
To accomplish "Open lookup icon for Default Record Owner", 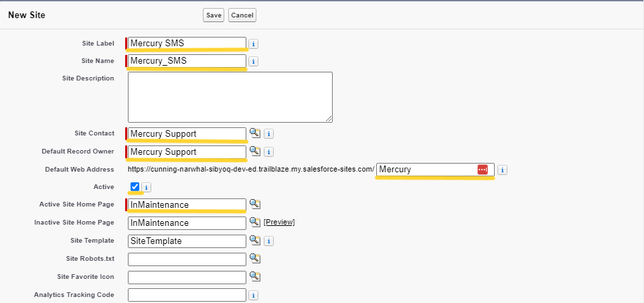I will point(255,151).
